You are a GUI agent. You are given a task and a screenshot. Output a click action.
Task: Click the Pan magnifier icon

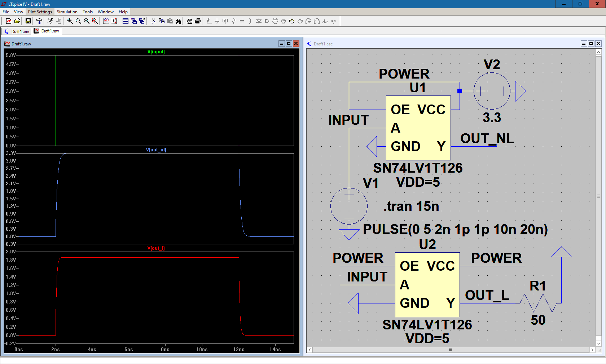[x=78, y=21]
